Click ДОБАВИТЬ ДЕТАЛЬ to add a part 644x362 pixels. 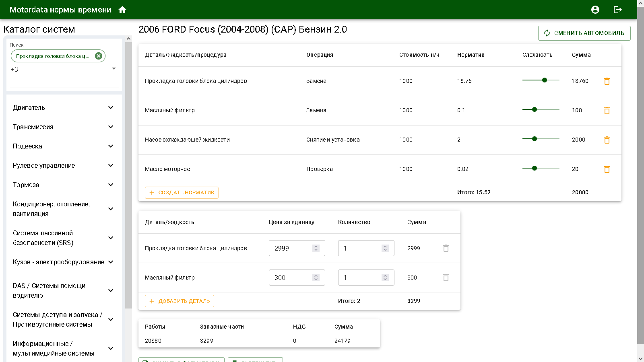(x=179, y=301)
